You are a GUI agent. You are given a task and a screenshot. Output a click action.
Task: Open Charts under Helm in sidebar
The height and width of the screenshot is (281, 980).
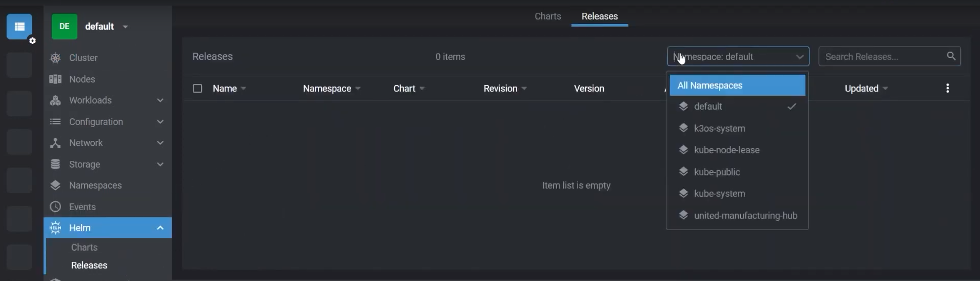point(84,247)
